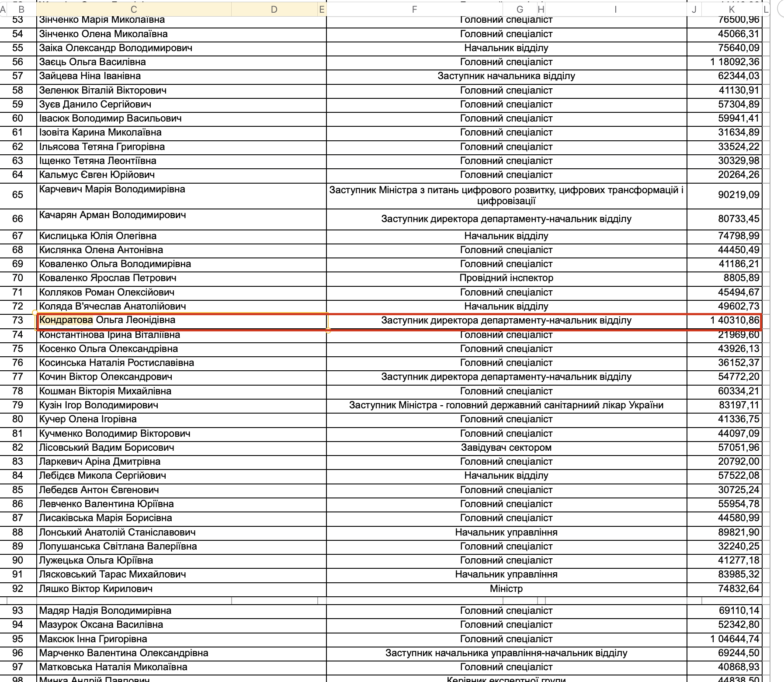Click name cell Заіка Олександр Володимирович
784x682 pixels.
[x=181, y=48]
